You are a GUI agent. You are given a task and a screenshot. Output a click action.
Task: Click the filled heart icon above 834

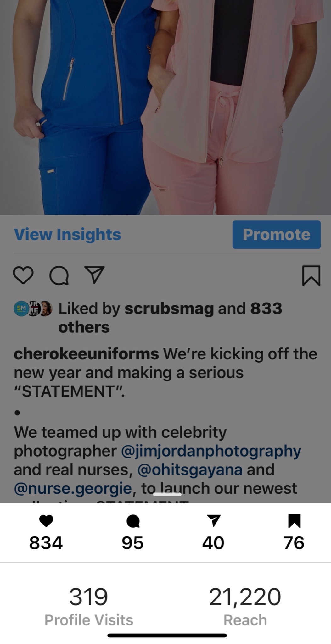click(x=46, y=521)
